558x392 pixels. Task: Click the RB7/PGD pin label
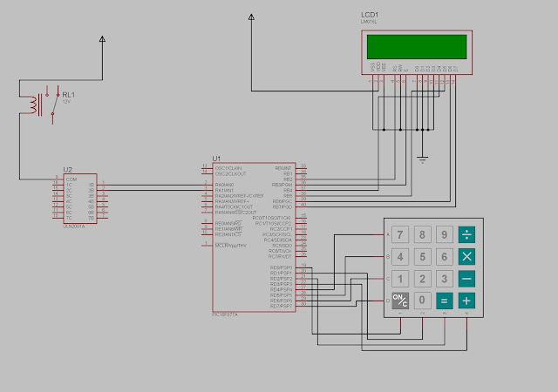tap(282, 207)
